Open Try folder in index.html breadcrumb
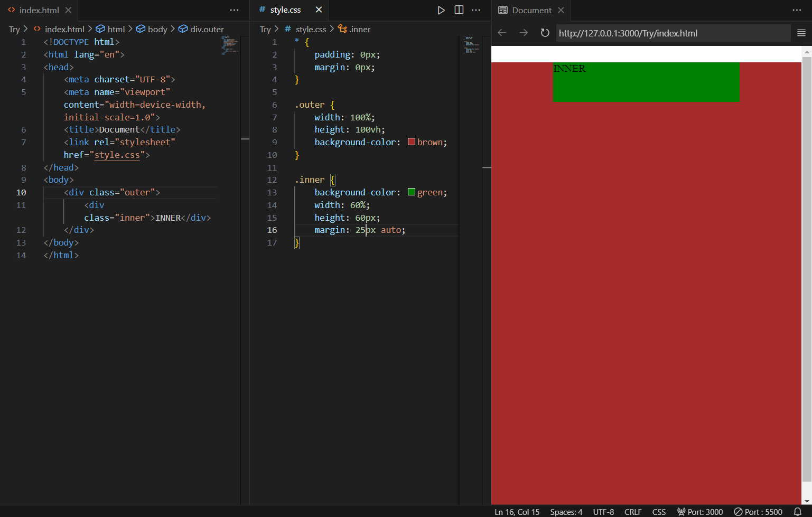 click(x=14, y=29)
